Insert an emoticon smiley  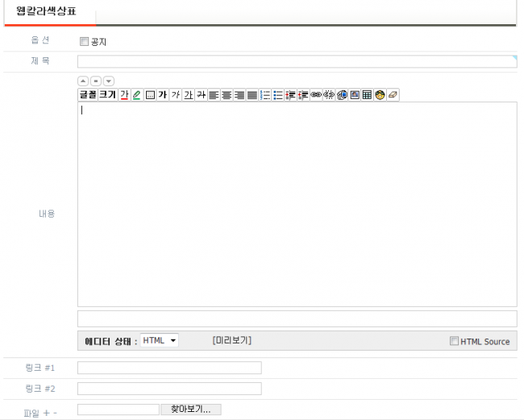point(379,95)
